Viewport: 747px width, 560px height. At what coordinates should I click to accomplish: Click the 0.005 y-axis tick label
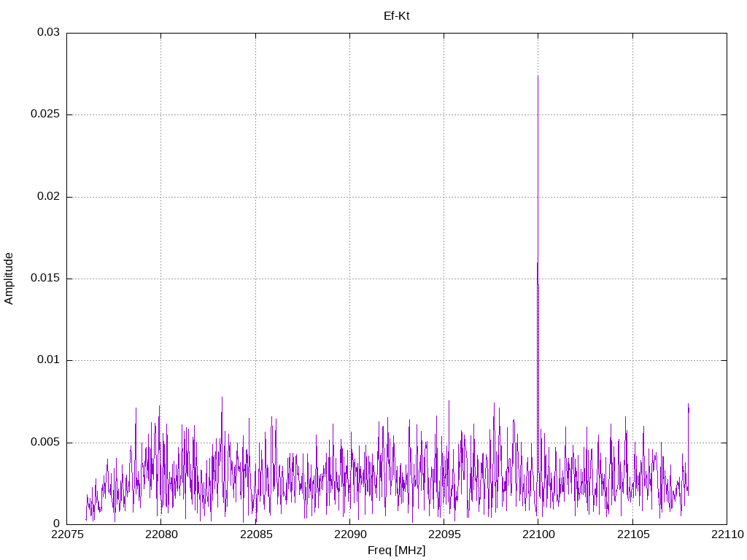[45, 442]
